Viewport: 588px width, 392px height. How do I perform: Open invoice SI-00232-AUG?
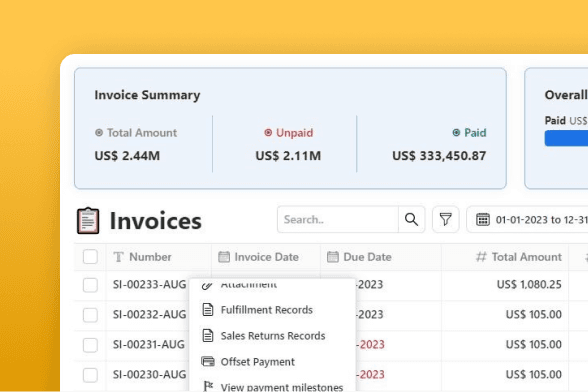(149, 314)
